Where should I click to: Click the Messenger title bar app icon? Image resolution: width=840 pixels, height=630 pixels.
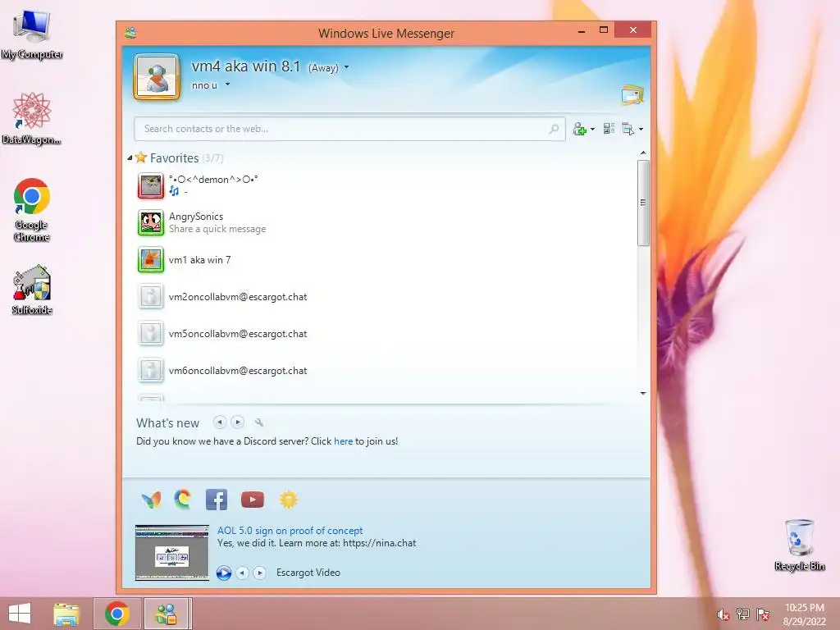point(130,33)
